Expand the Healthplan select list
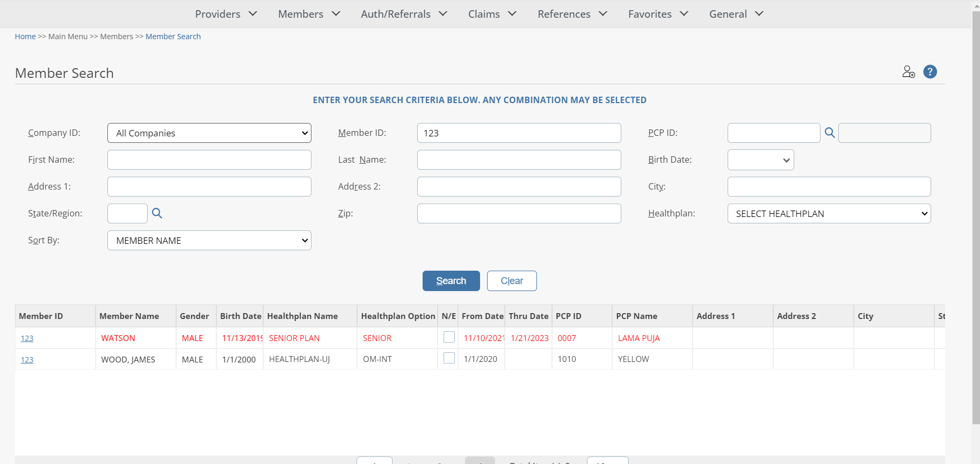This screenshot has width=980, height=464. [829, 214]
